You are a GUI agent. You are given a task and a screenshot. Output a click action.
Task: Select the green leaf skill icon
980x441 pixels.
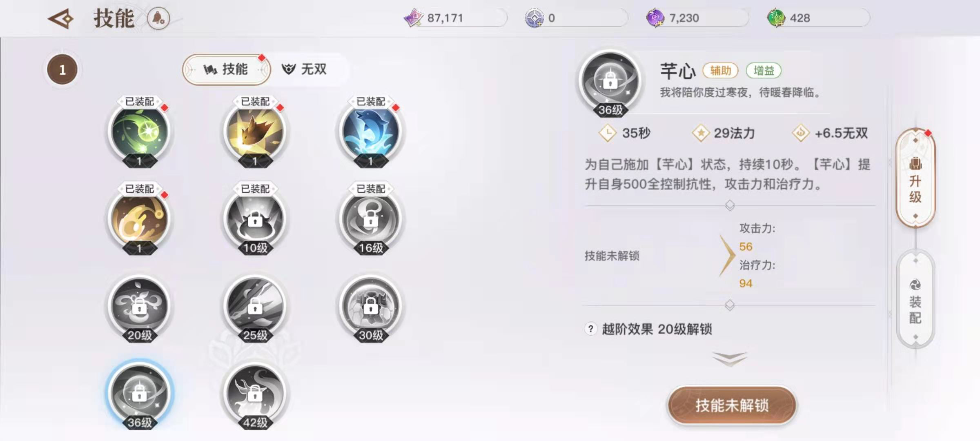click(x=139, y=131)
